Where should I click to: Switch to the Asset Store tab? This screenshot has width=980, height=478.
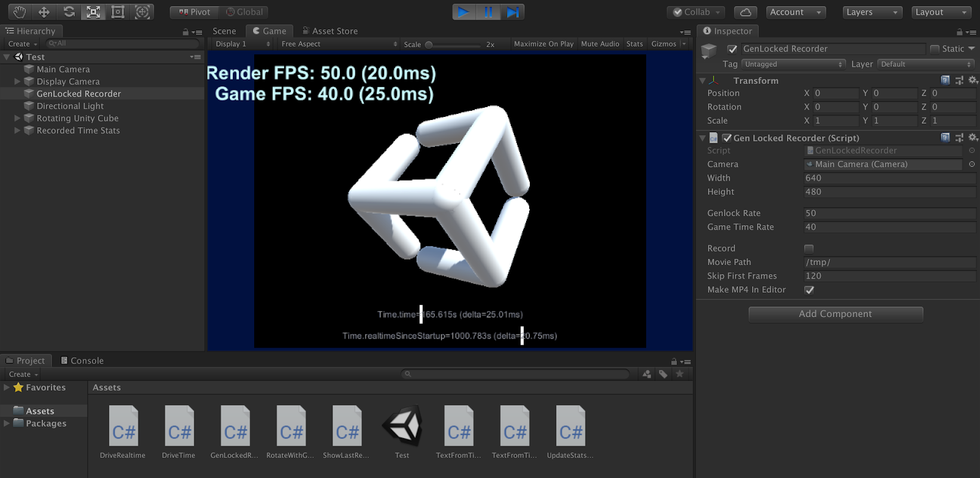[x=330, y=31]
